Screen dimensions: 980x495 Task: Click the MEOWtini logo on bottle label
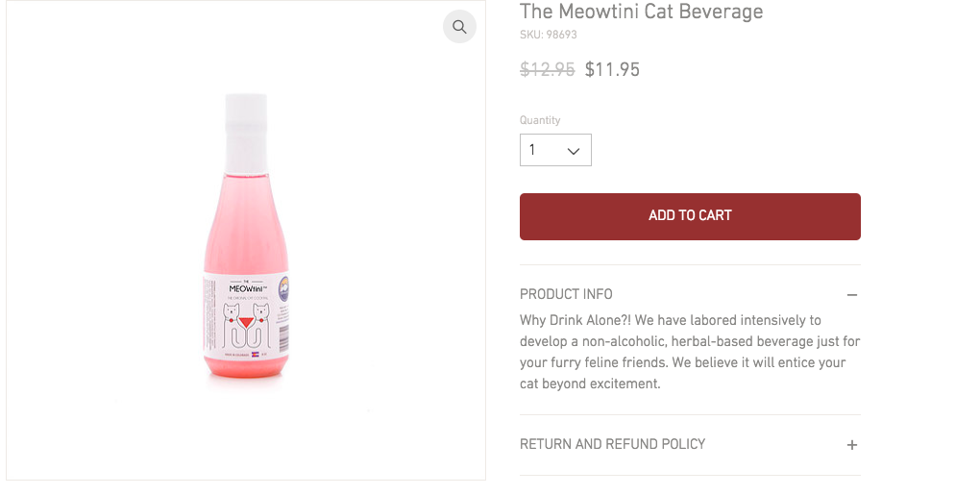click(x=248, y=287)
